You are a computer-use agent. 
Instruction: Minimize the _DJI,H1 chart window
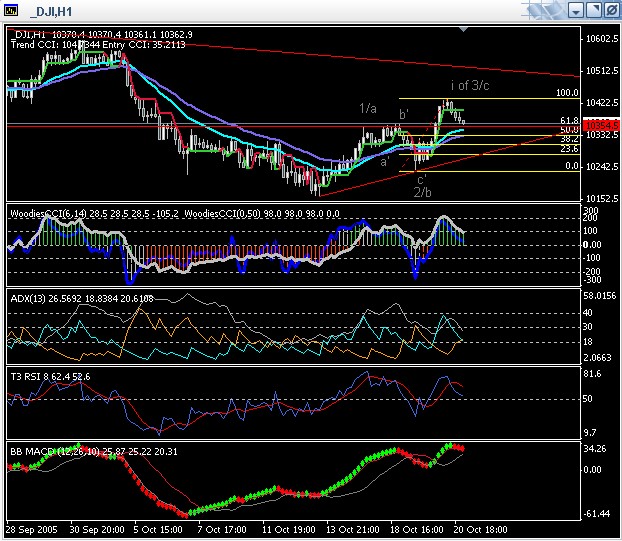click(576, 10)
